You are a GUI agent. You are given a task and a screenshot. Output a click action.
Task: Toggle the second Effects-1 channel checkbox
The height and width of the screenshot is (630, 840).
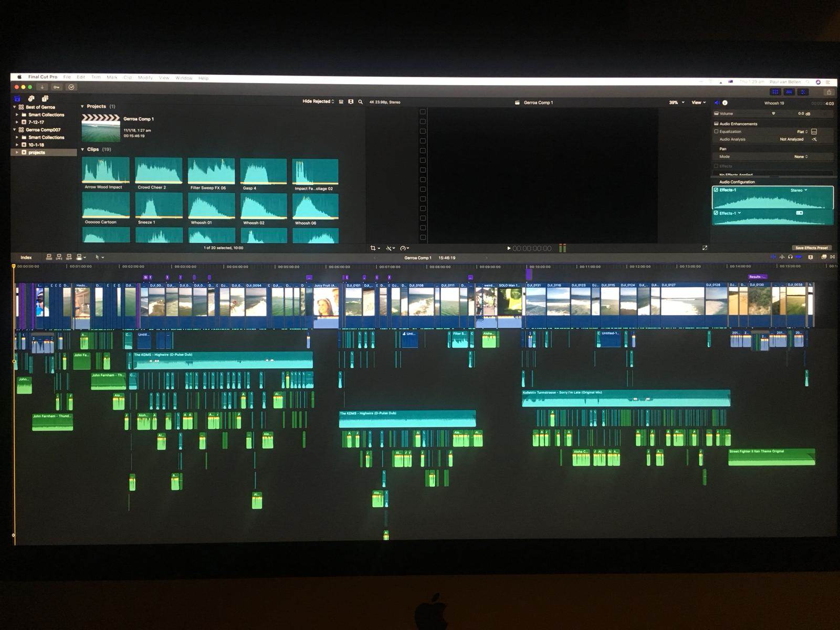point(716,213)
